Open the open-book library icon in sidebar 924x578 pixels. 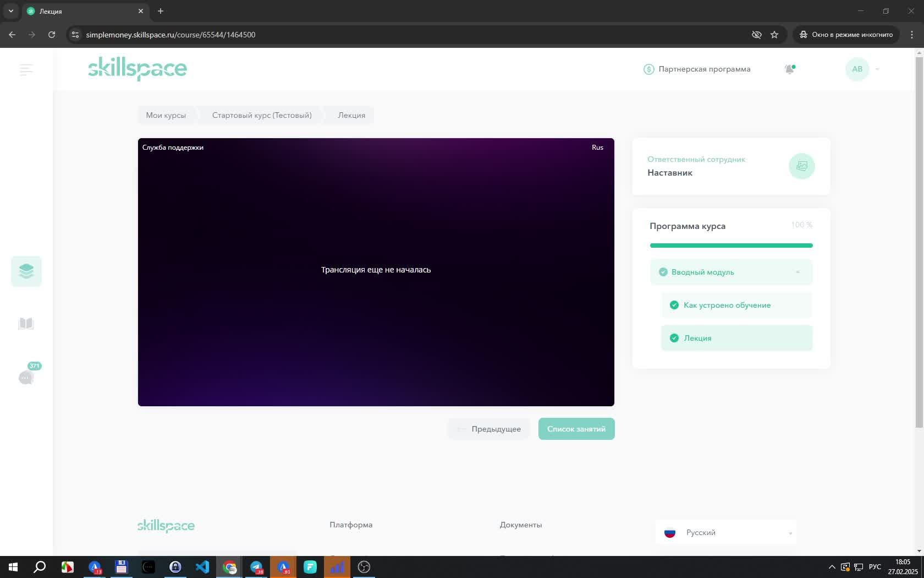[26, 323]
